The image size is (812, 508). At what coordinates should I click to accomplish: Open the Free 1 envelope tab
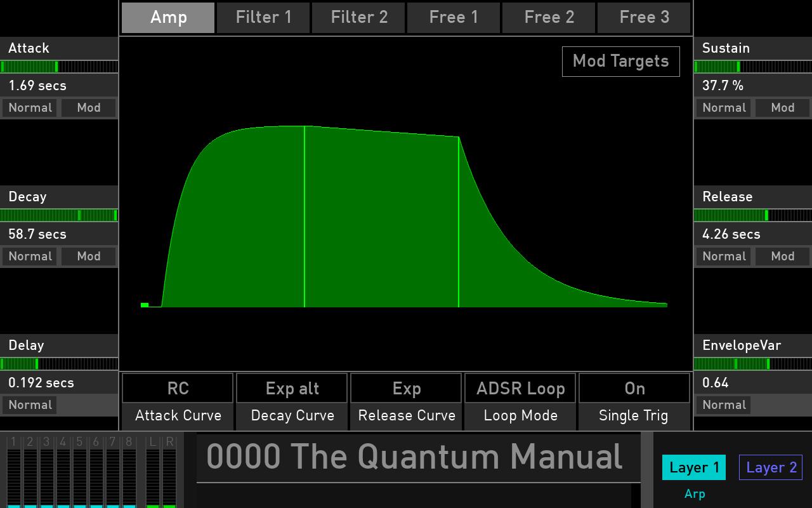click(x=453, y=17)
